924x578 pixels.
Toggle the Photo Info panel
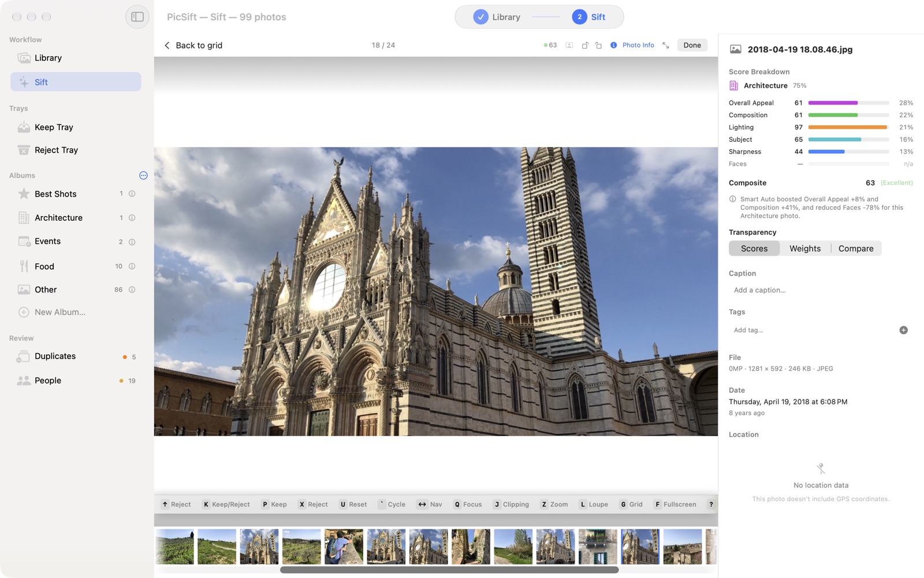(x=632, y=45)
